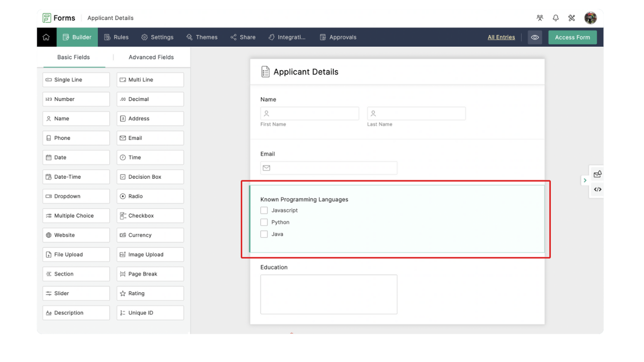Add a Page Break field
The image size is (644, 362).
(x=150, y=274)
